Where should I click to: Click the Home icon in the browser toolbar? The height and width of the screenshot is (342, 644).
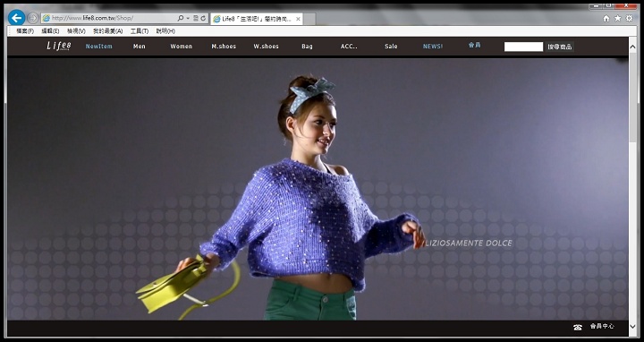pyautogui.click(x=606, y=18)
